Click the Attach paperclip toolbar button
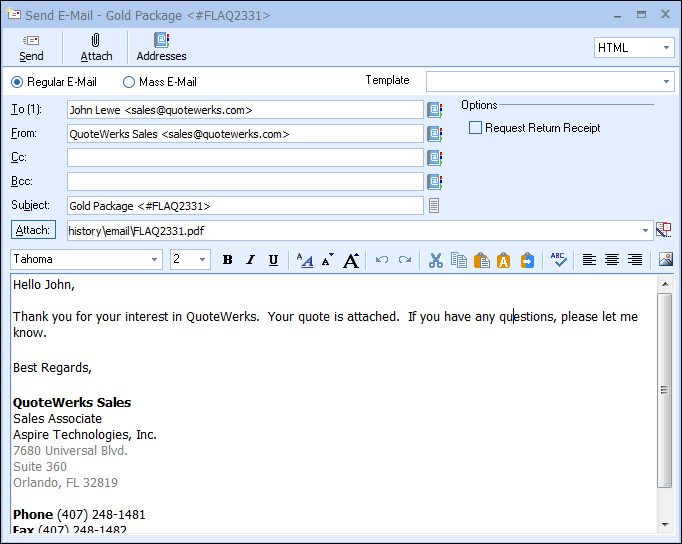The image size is (682, 544). tap(96, 47)
